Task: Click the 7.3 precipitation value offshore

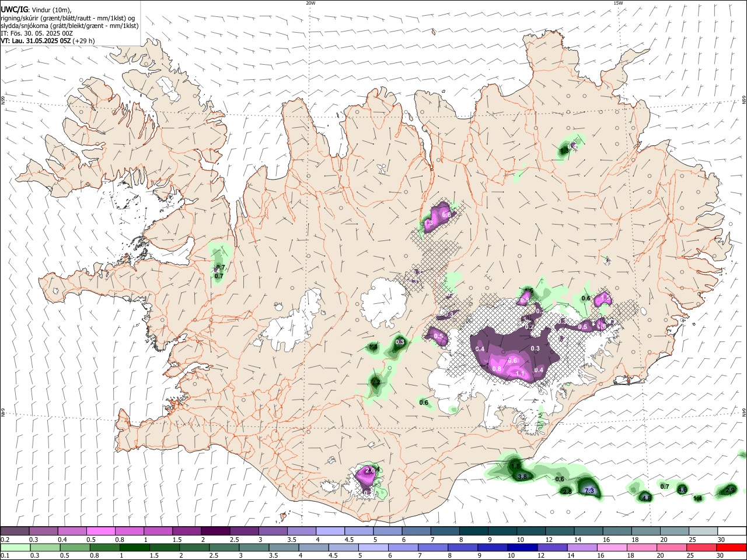Action: point(589,491)
